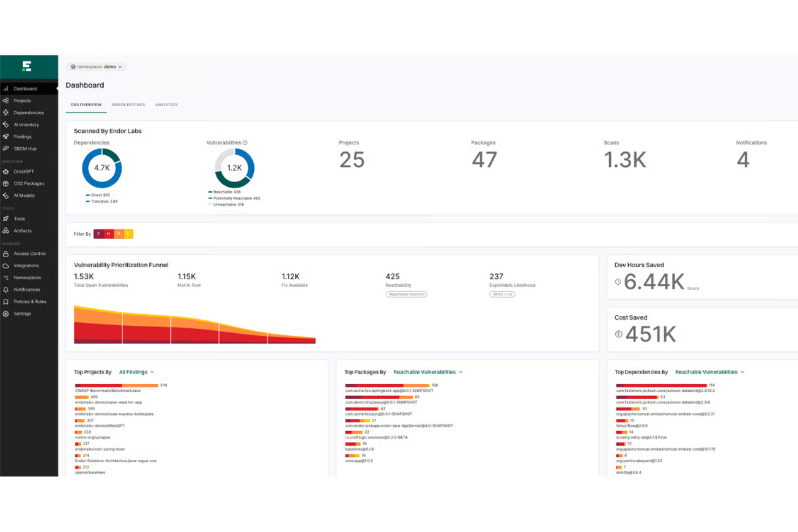Toggle the High (H) severity filter

[x=108, y=234]
